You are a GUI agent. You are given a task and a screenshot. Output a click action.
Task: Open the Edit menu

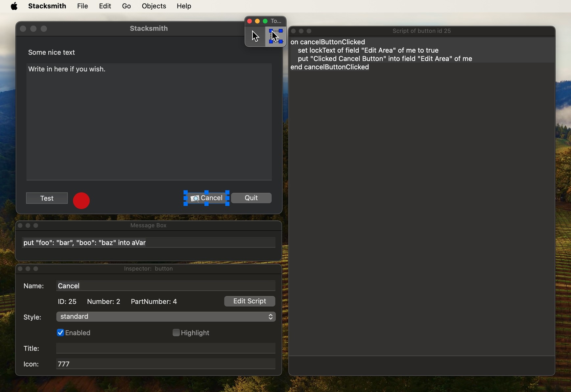click(105, 6)
